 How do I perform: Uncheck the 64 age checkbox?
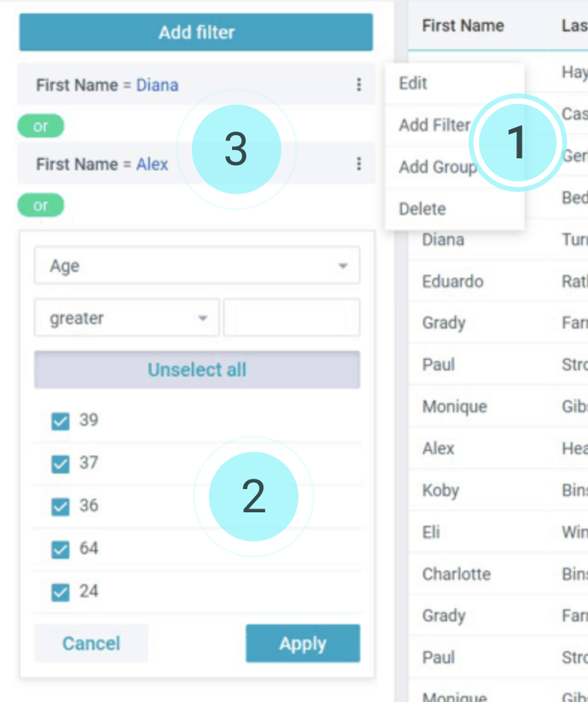60,550
